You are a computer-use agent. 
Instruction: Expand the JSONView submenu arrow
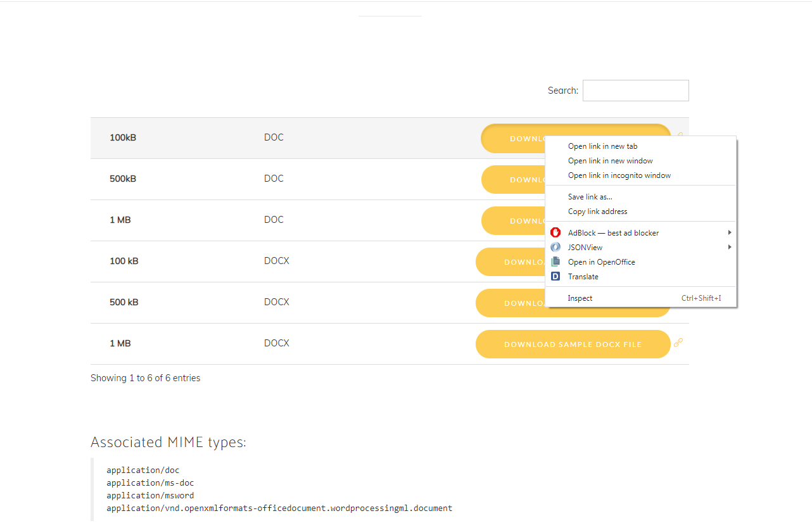click(730, 248)
